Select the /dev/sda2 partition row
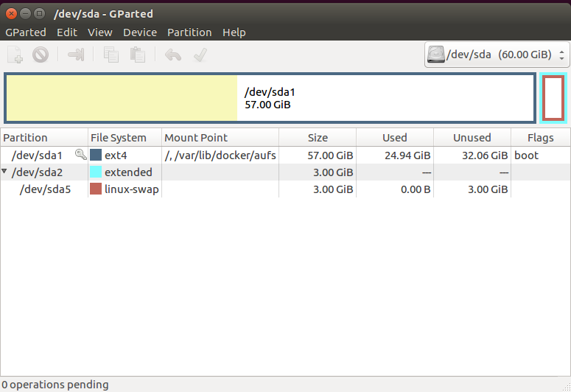 285,172
